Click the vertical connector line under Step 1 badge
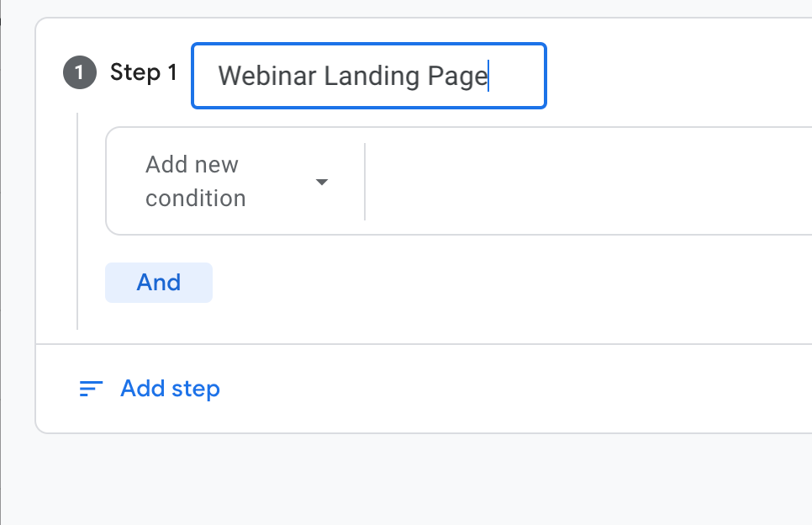This screenshot has height=525, width=812. (77, 220)
